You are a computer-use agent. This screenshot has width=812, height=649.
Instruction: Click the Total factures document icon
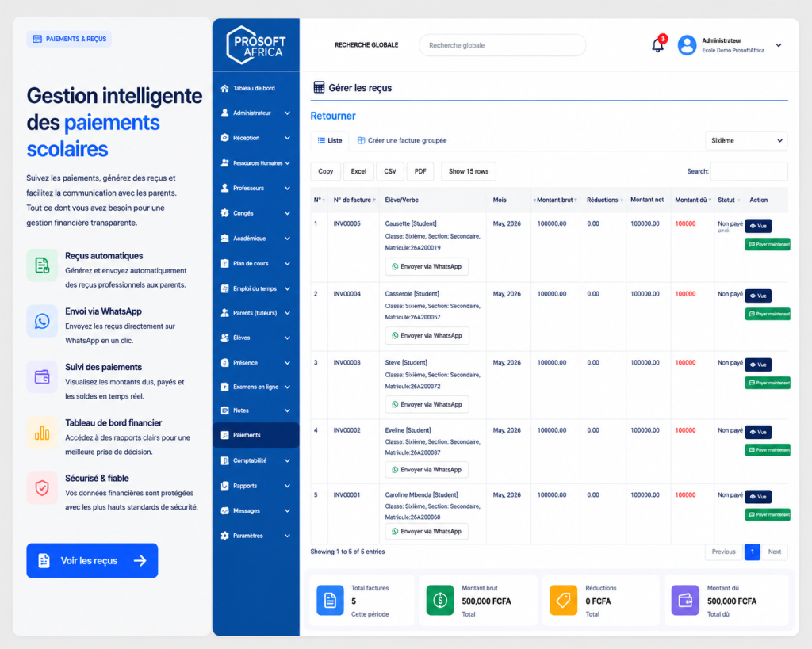(x=330, y=601)
